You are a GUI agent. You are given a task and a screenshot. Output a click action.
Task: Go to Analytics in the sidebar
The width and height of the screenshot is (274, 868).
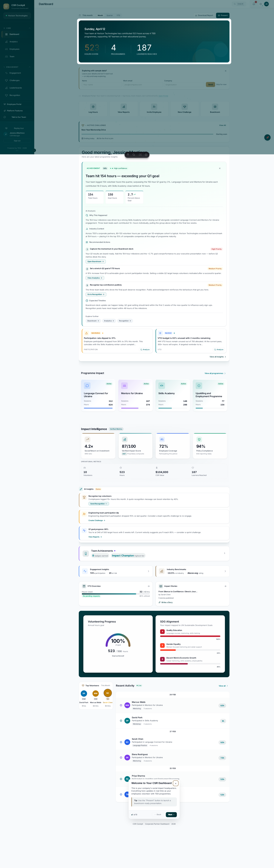13,42
